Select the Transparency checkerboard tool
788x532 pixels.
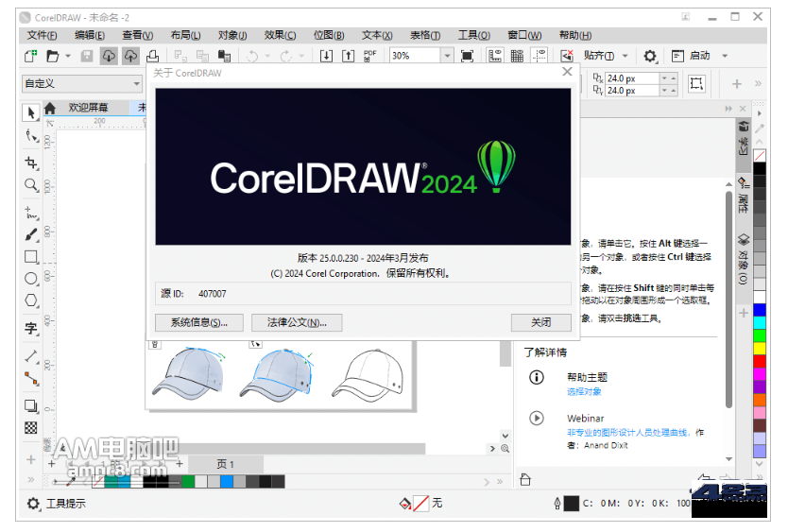pos(31,428)
